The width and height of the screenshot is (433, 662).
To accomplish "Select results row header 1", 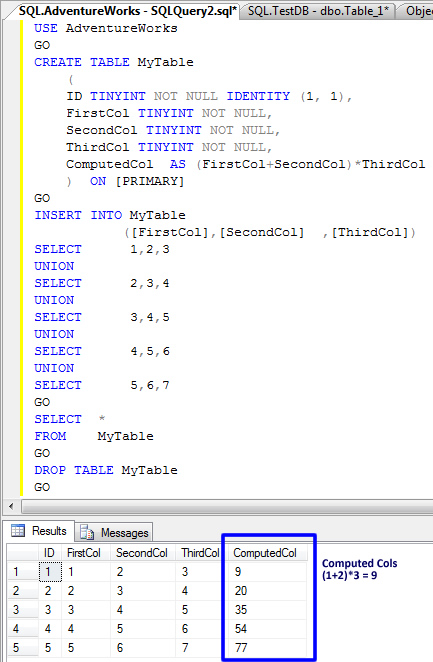I will (x=23, y=572).
